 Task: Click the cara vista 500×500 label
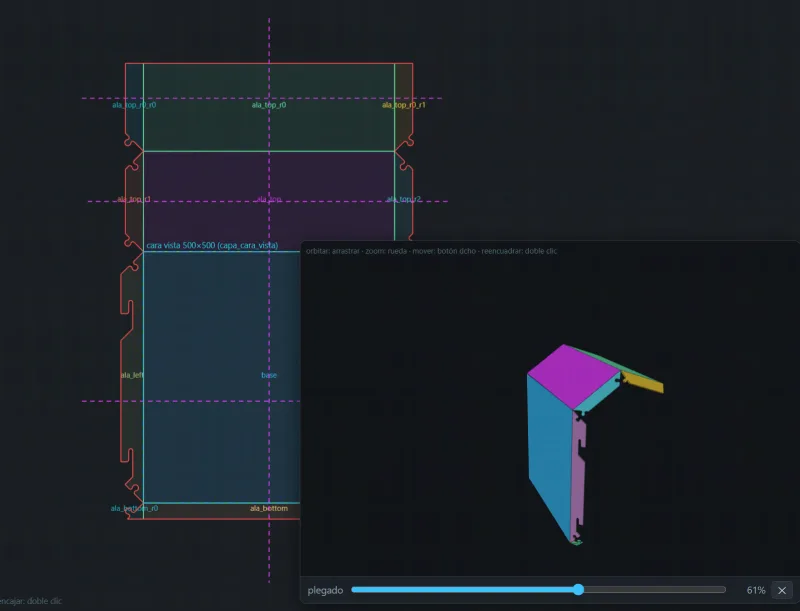(x=212, y=245)
